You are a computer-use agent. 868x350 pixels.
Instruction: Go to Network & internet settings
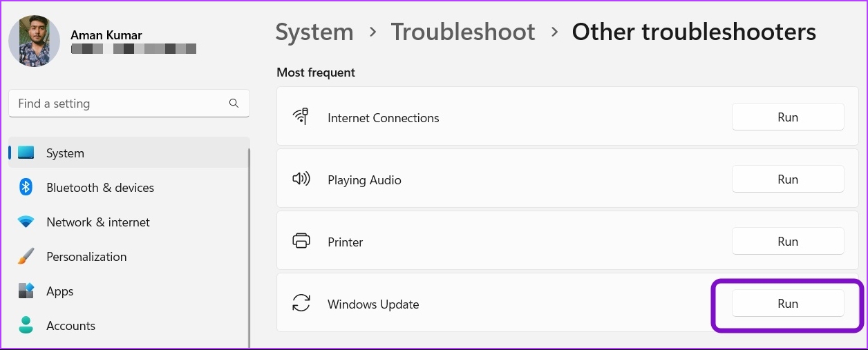click(x=129, y=222)
